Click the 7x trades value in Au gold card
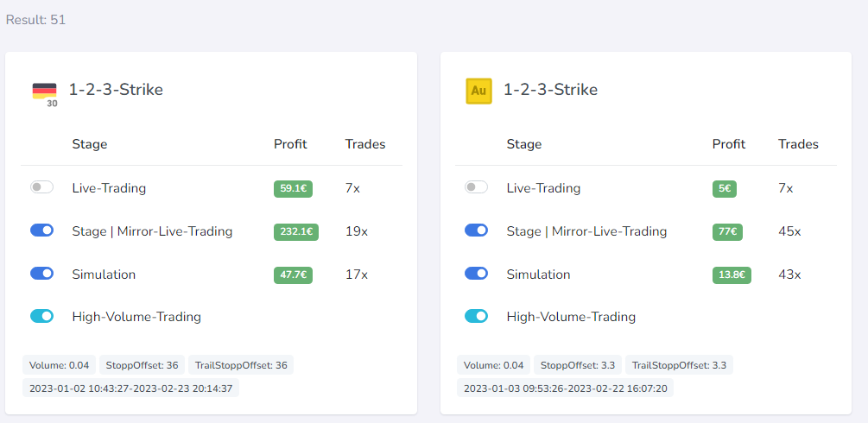The width and height of the screenshot is (868, 423). 785,188
